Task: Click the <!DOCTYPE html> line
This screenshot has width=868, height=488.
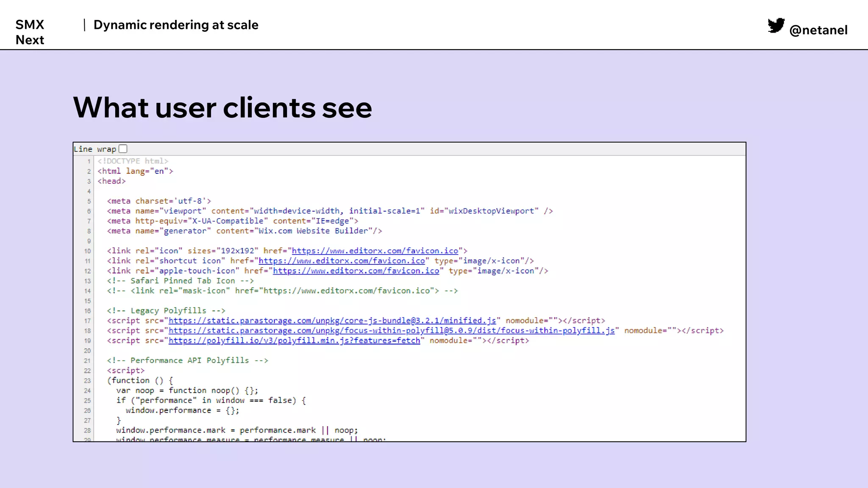Action: [x=133, y=161]
